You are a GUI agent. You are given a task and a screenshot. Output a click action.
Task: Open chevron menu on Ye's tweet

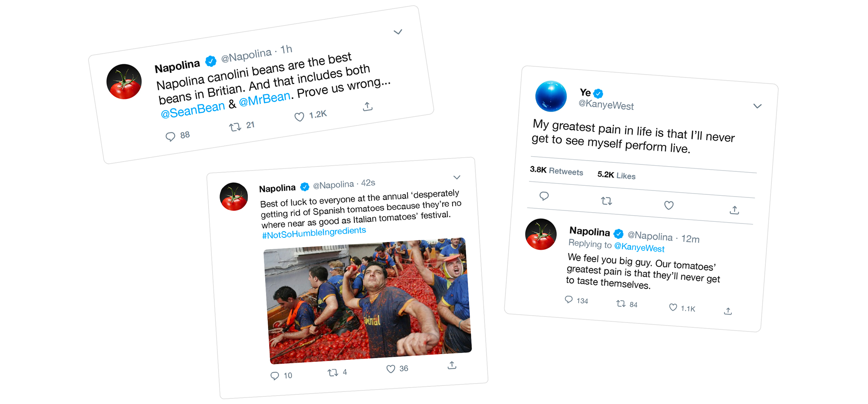[x=757, y=106]
